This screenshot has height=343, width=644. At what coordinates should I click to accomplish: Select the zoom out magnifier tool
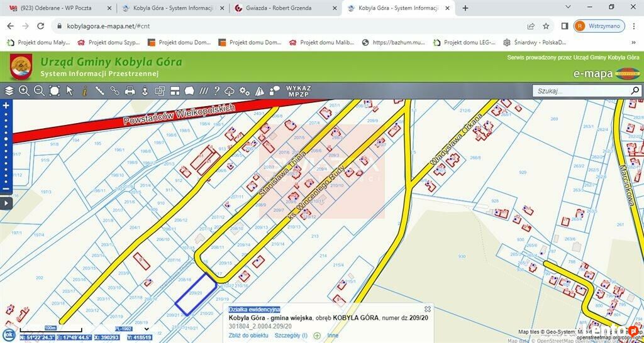[39, 90]
